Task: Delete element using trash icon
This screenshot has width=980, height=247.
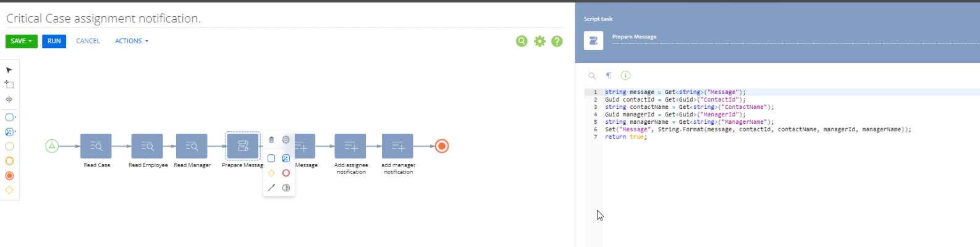Action: click(x=271, y=140)
